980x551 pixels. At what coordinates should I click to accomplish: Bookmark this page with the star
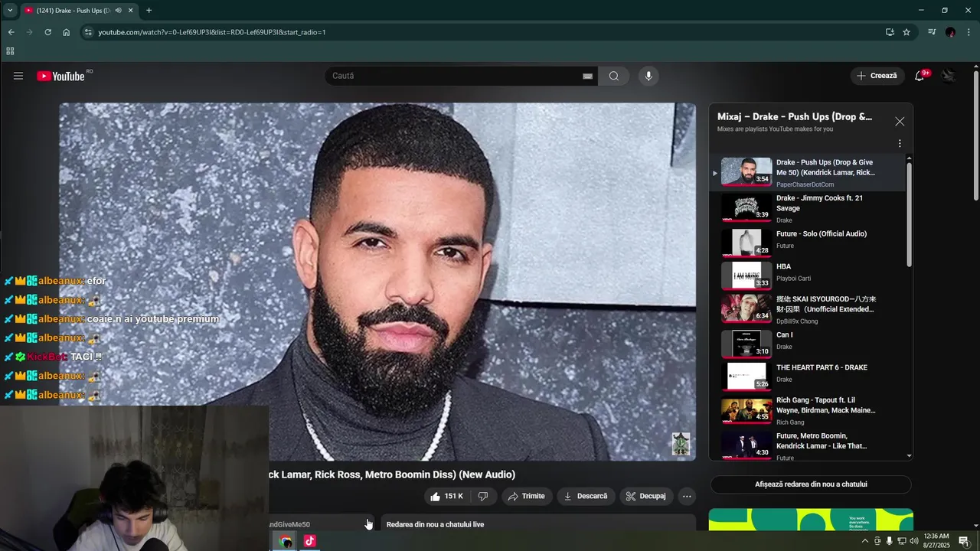[906, 32]
